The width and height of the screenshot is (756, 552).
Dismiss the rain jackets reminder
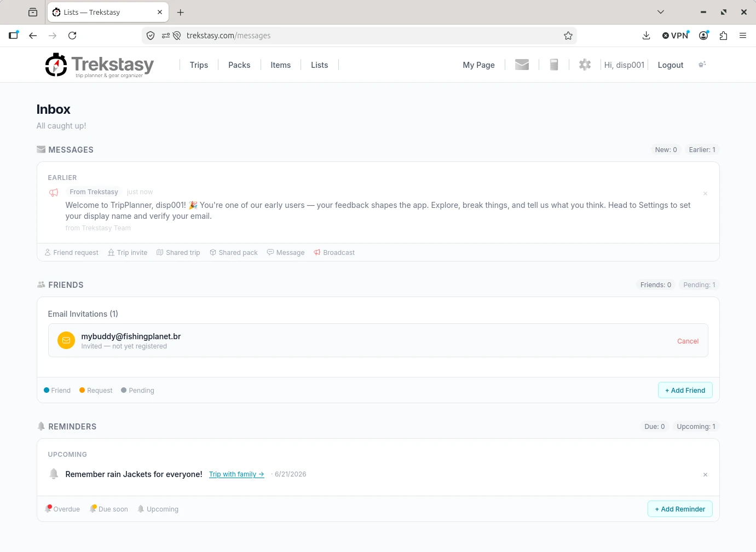coord(705,475)
